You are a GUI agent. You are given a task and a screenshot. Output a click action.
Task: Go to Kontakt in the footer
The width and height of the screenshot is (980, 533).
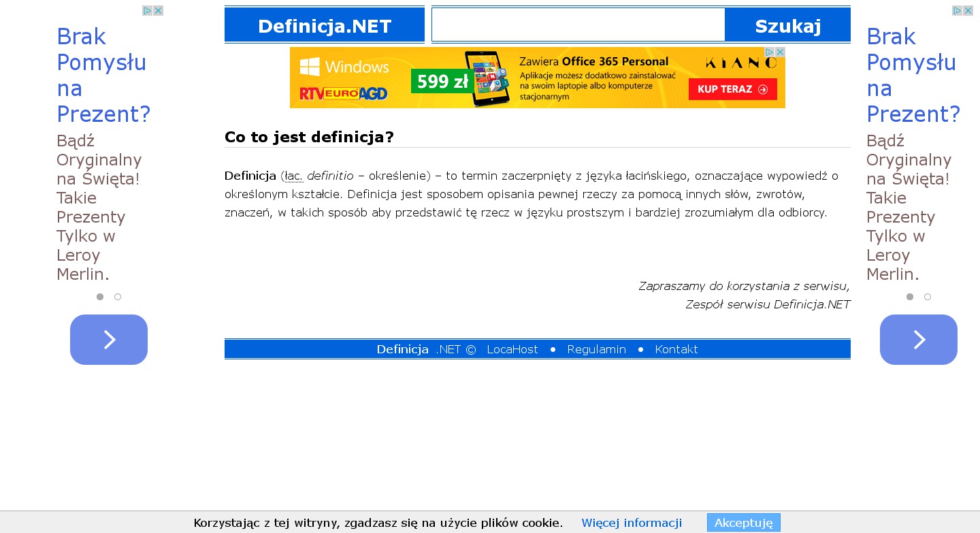676,349
